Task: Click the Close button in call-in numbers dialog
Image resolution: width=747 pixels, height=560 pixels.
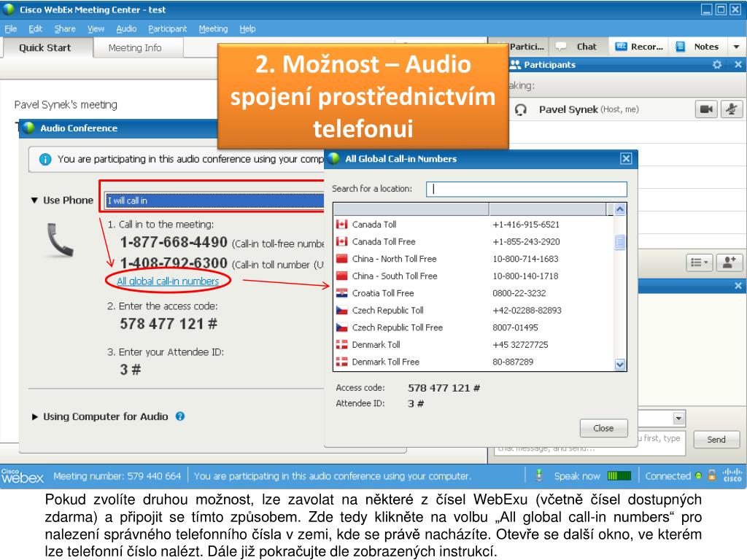Action: pos(603,428)
